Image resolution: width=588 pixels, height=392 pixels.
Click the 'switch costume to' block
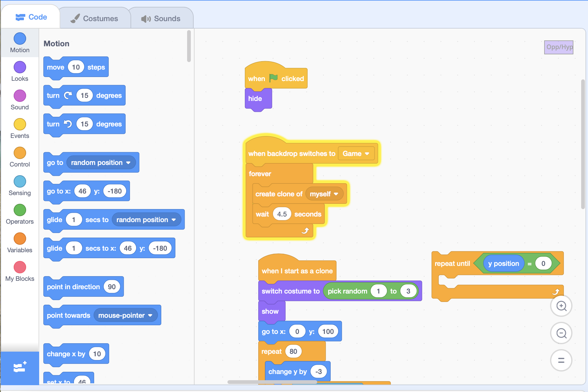pos(290,291)
